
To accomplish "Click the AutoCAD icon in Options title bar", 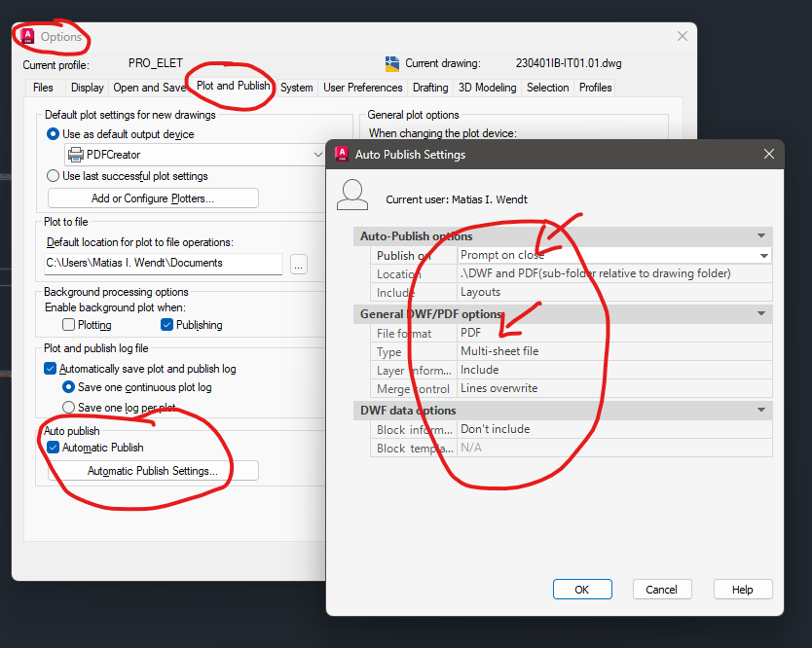I will click(27, 36).
